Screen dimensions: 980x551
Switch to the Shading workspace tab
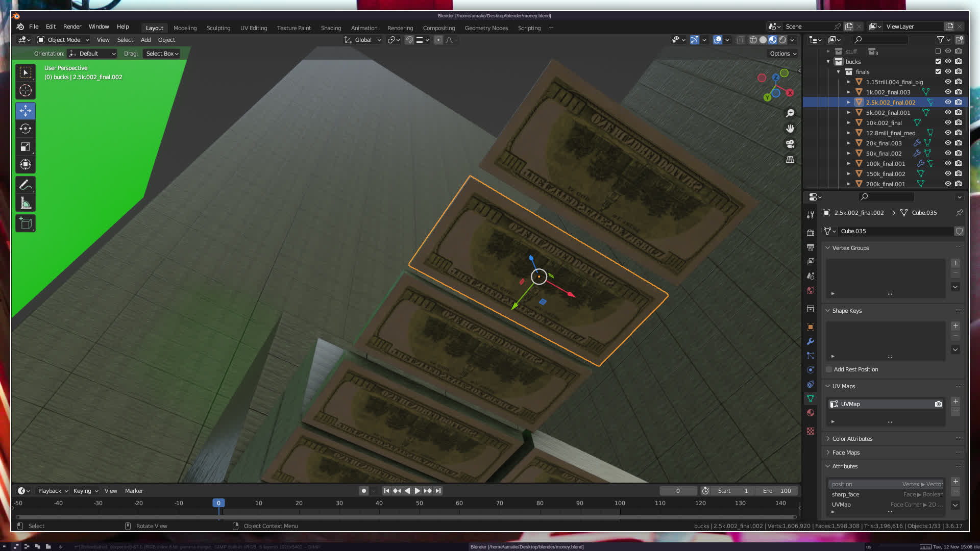tap(331, 28)
